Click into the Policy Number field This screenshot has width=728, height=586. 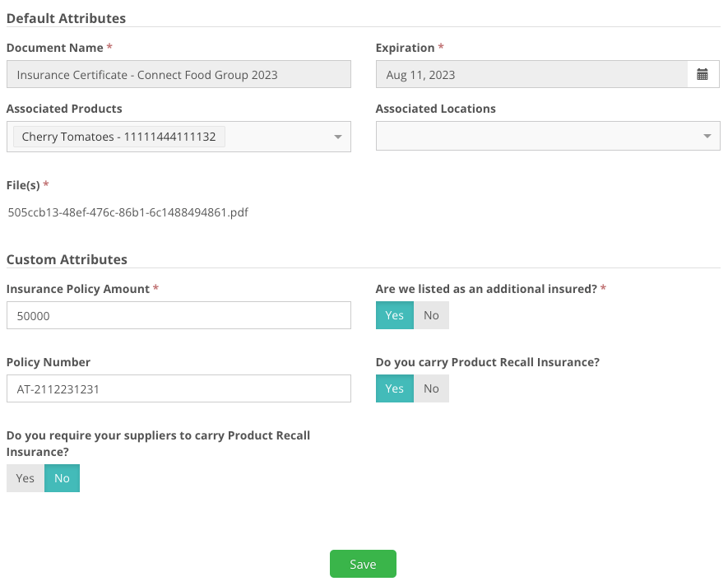[179, 389]
